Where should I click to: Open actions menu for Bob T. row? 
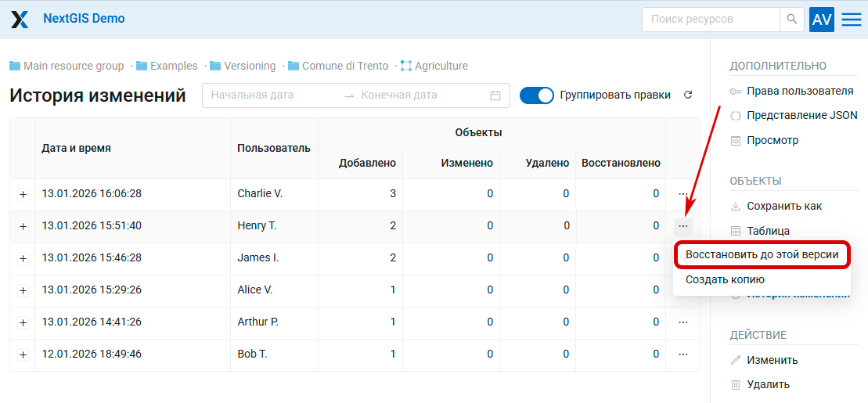[683, 354]
